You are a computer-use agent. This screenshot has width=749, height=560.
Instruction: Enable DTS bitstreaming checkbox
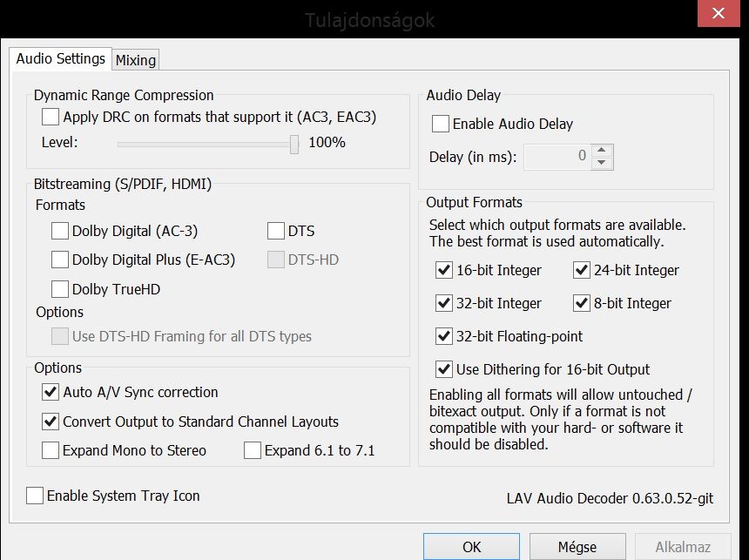276,232
